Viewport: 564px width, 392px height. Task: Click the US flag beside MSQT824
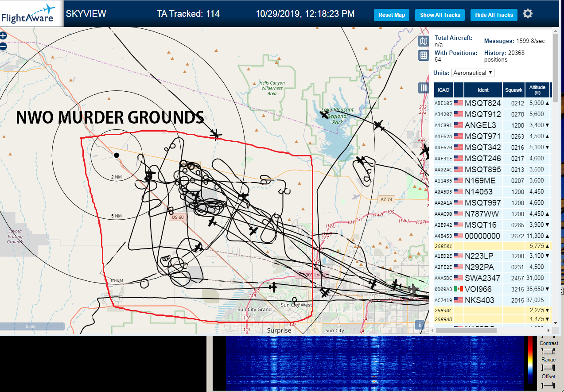point(458,103)
